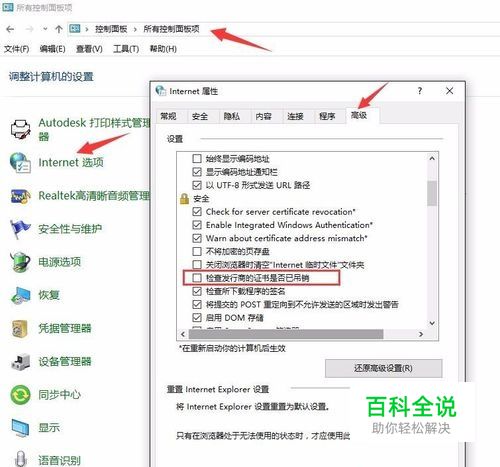This screenshot has width=500, height=467.
Task: Open the 凭据管理器 vault icon
Action: (20, 329)
